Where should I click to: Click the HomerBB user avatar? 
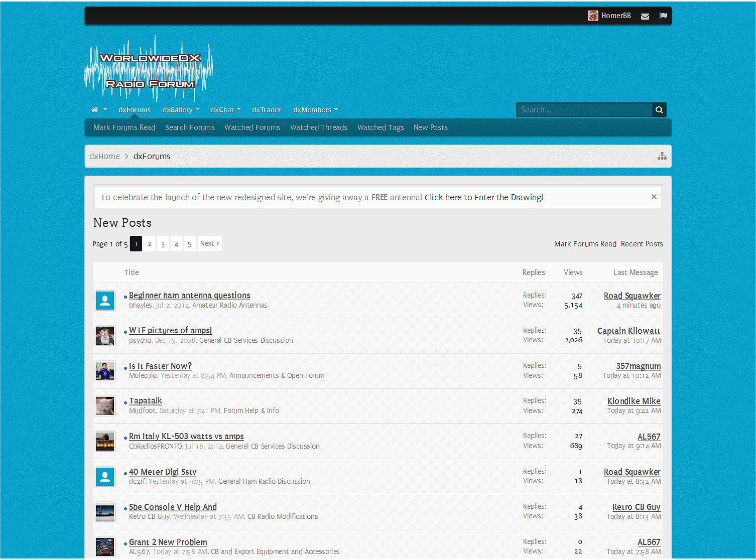[x=593, y=16]
